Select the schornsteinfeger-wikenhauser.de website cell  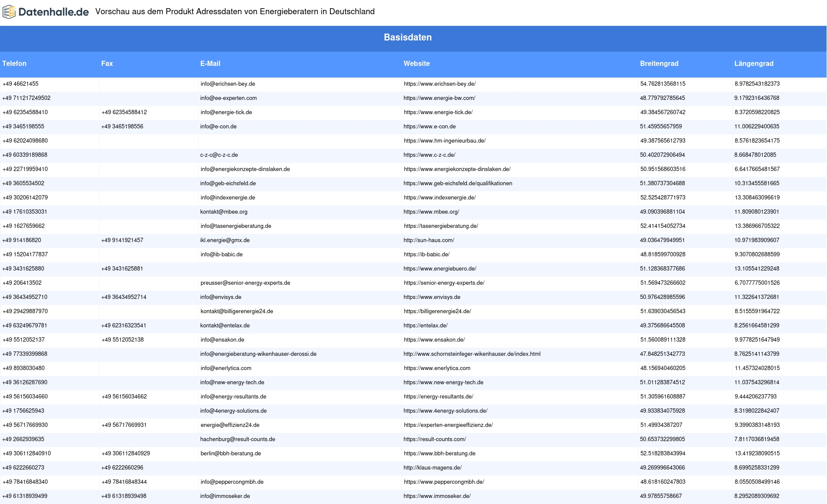[x=472, y=354]
